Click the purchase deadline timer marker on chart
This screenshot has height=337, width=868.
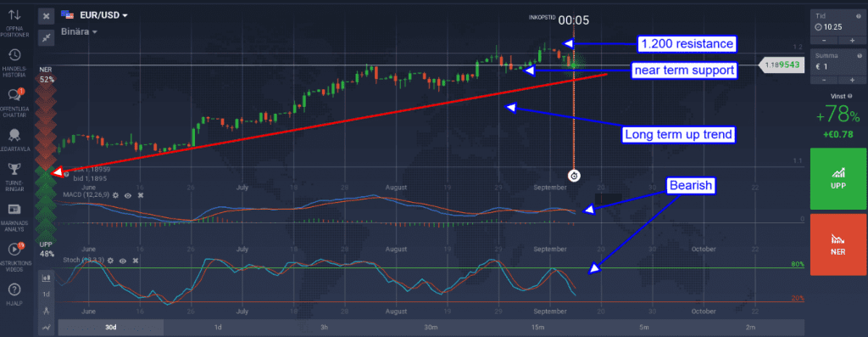pos(574,176)
